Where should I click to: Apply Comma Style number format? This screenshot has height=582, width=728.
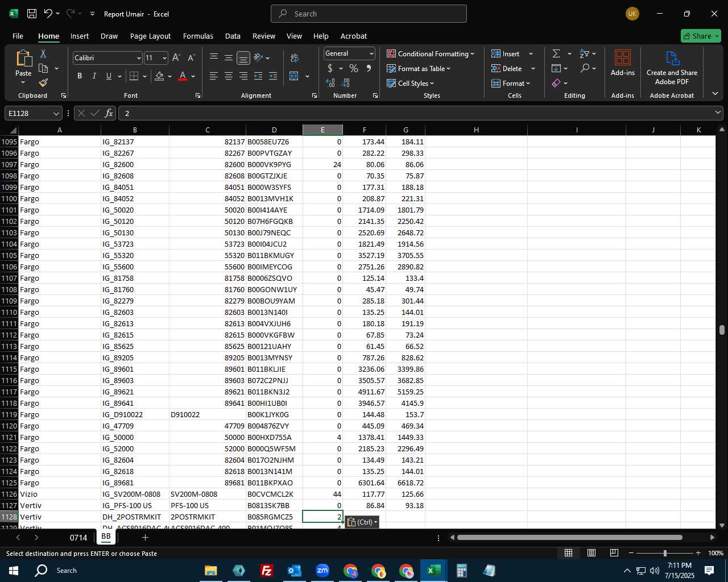pos(369,68)
